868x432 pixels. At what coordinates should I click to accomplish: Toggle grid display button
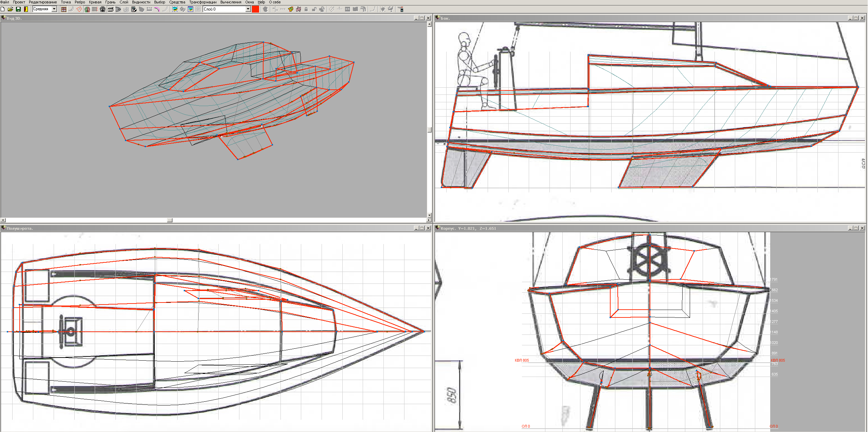(95, 9)
